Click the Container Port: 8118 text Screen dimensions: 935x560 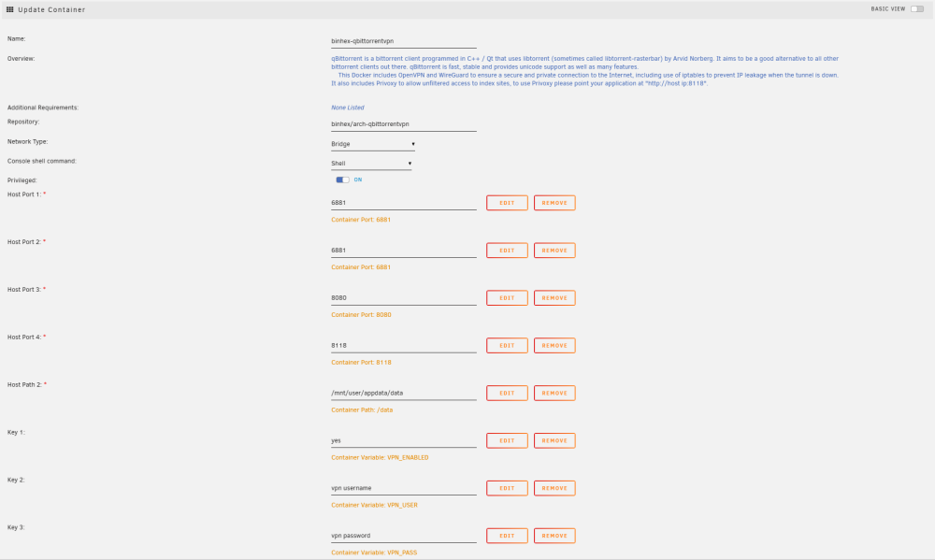tap(361, 363)
